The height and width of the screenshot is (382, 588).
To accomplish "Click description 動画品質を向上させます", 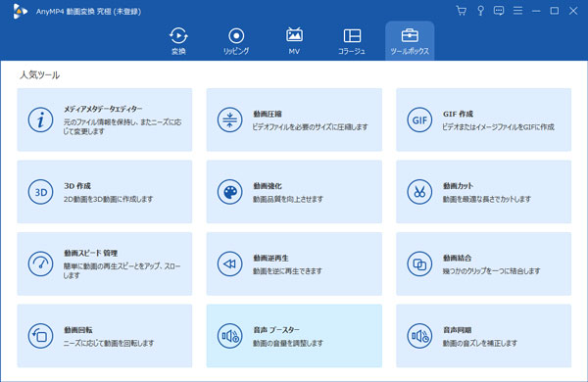I will tap(287, 199).
